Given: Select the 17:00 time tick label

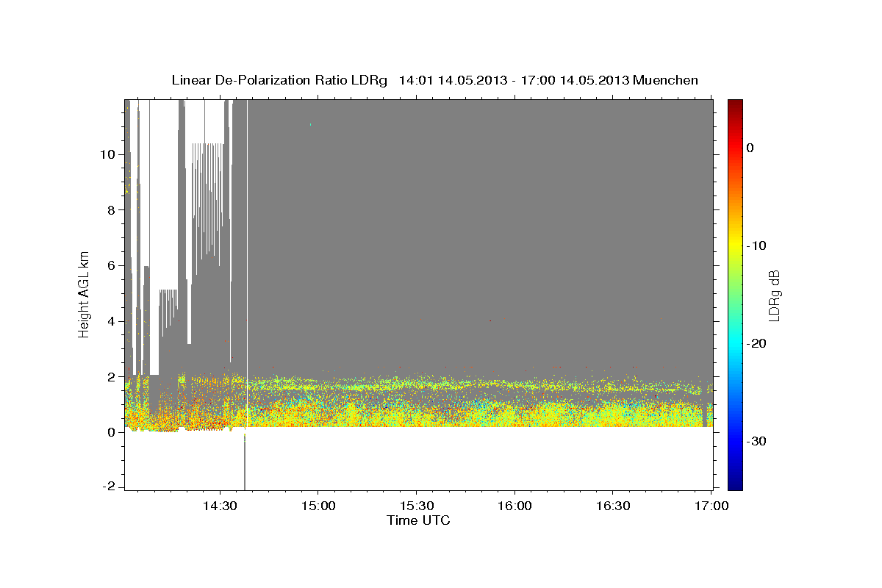Looking at the screenshot, I should click(711, 506).
